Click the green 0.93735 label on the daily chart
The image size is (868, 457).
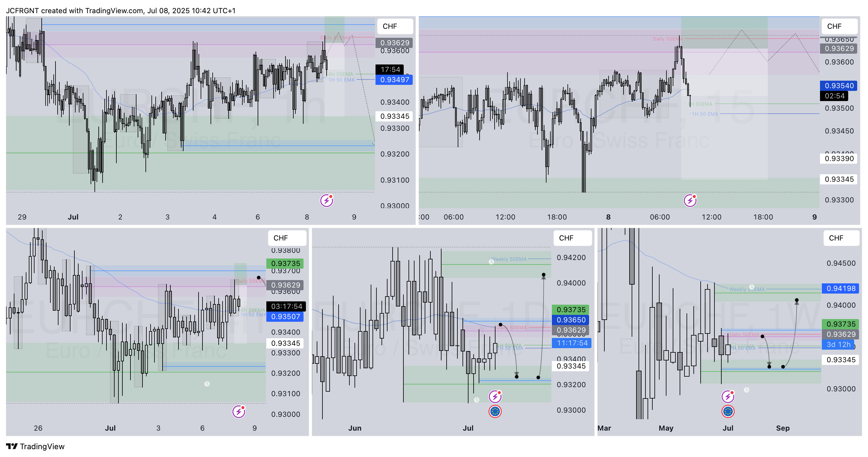click(570, 309)
